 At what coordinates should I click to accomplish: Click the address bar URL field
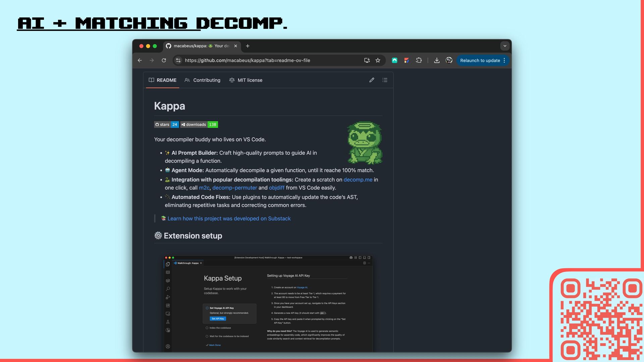pos(268,60)
